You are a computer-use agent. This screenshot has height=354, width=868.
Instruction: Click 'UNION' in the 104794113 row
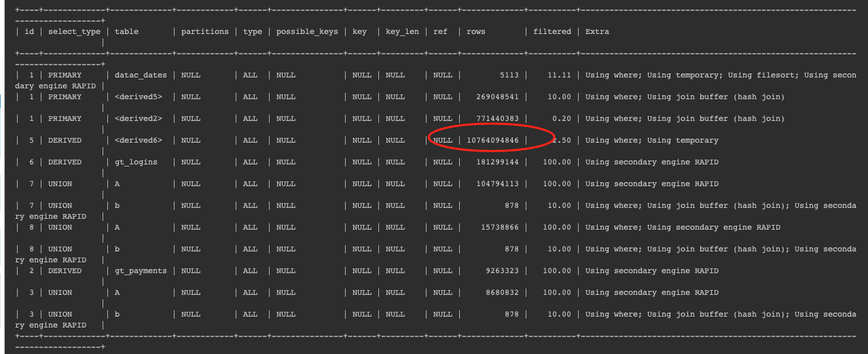tap(60, 184)
